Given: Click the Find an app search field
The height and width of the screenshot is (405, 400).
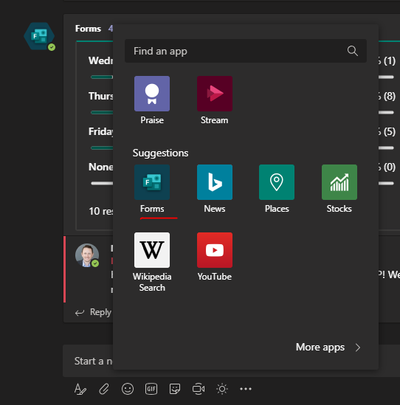Looking at the screenshot, I should click(x=246, y=51).
